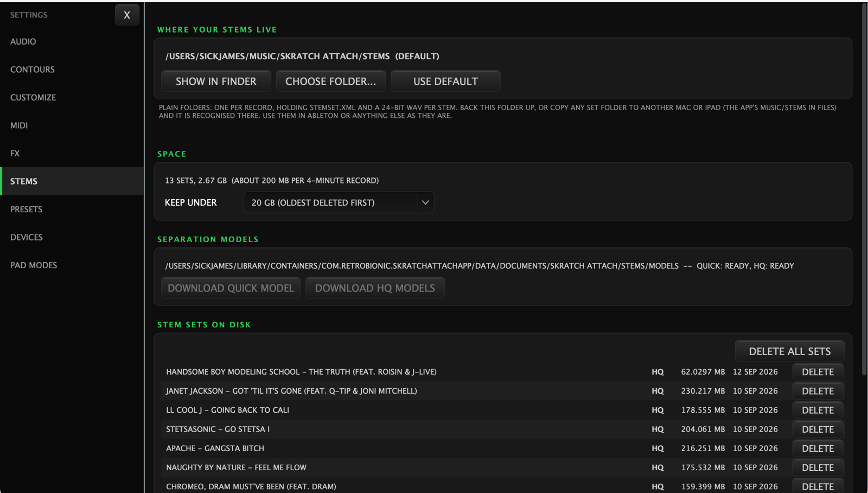
Task: Go to the Customize section
Action: point(72,98)
